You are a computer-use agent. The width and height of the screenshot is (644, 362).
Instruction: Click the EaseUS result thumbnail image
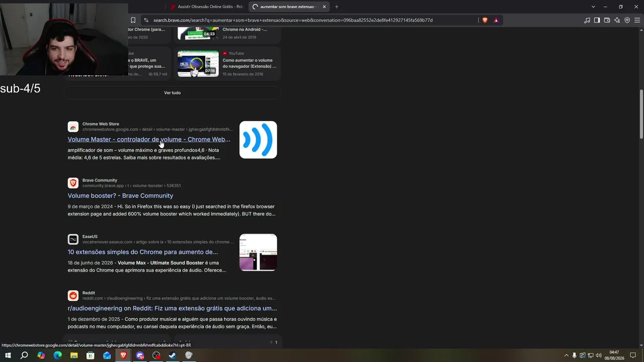pyautogui.click(x=258, y=252)
